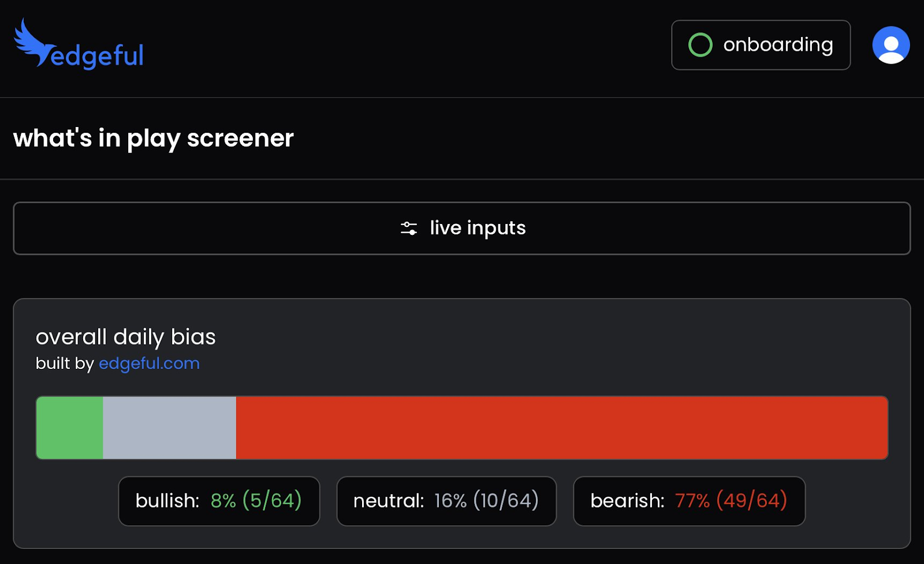Screen dimensions: 924x564
Task: Expand the live inputs panel
Action: tap(477, 228)
